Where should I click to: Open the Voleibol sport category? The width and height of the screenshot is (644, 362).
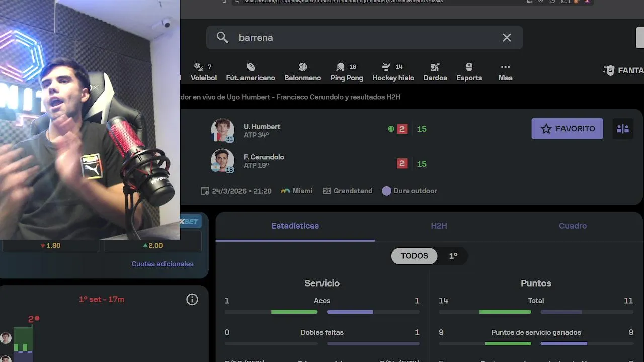coord(204,72)
